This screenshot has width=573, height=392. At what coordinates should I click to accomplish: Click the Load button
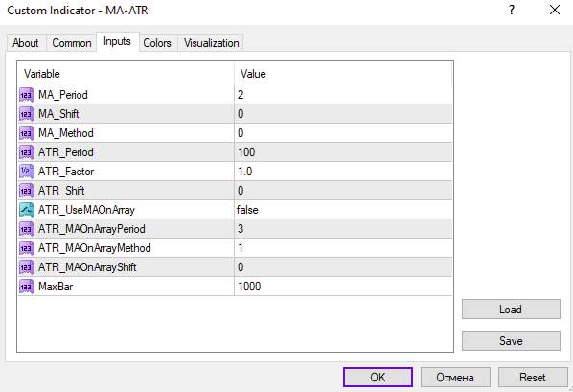click(511, 310)
